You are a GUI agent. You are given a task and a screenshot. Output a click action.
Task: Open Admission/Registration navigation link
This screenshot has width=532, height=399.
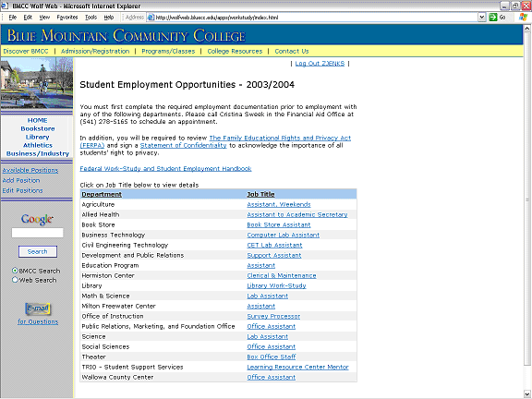click(x=95, y=51)
